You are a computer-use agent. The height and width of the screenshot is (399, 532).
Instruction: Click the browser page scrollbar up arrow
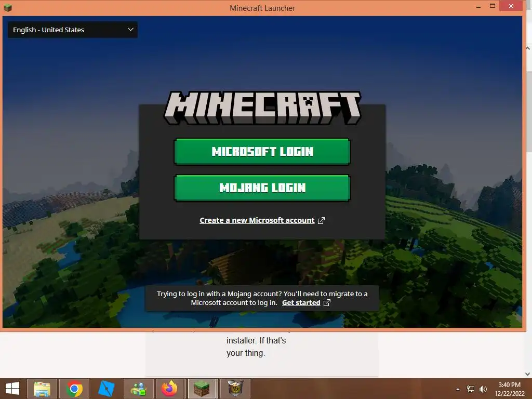528,48
